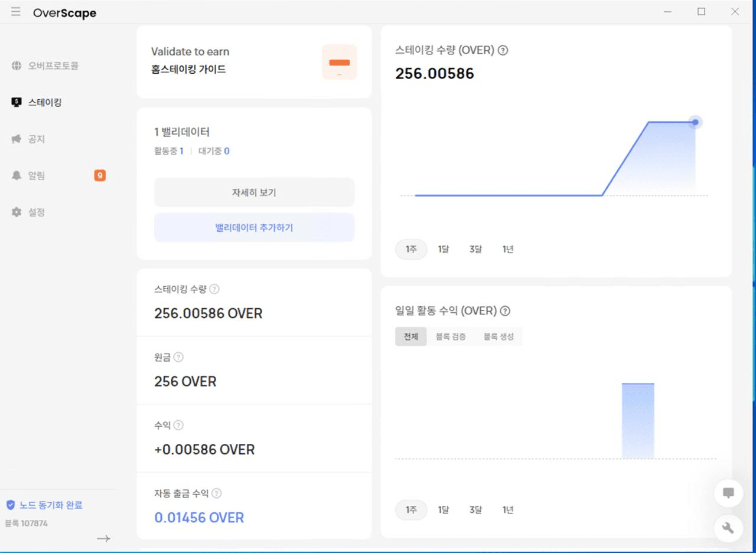Click the 자세히 보기 button
The height and width of the screenshot is (553, 756).
click(x=254, y=192)
